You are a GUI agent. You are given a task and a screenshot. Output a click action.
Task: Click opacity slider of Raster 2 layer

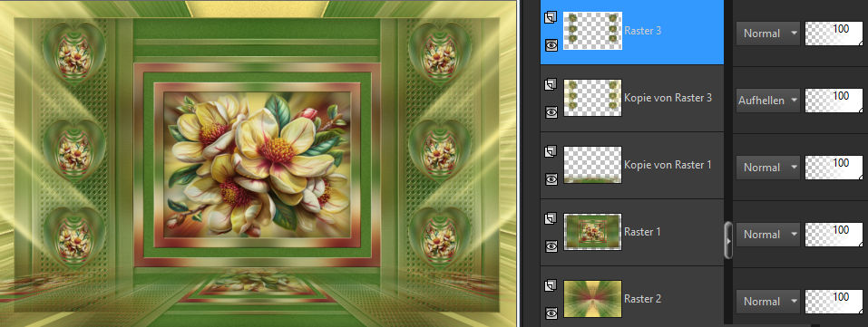click(834, 302)
